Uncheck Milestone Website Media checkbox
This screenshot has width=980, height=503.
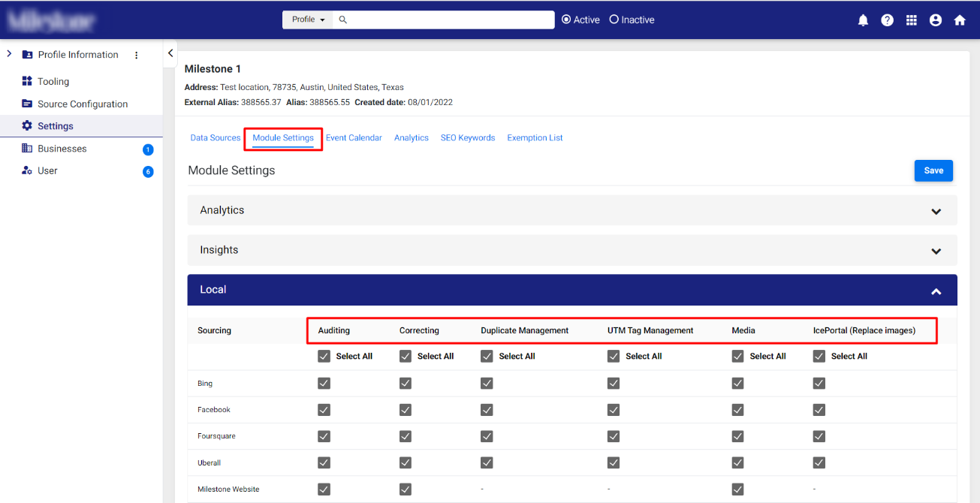737,489
